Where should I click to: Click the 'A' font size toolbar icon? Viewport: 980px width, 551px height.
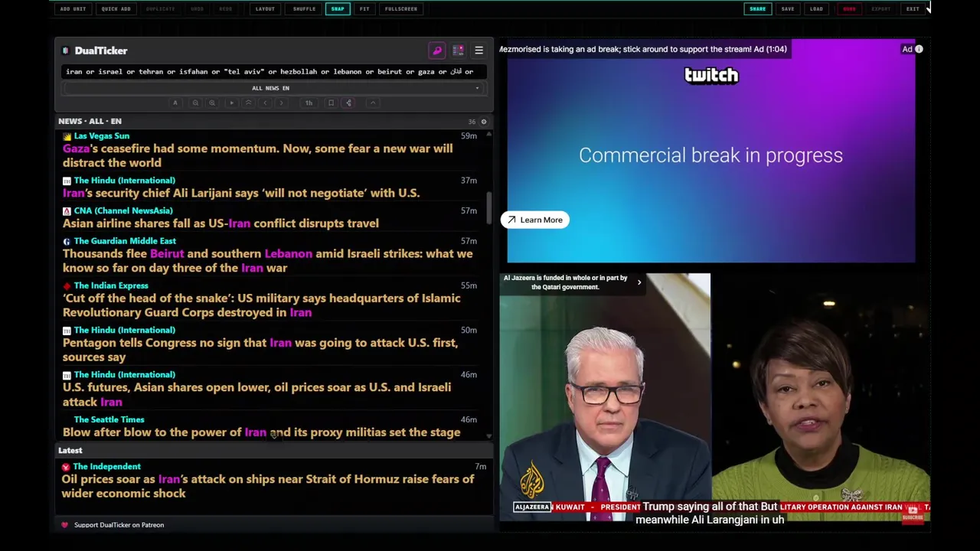175,103
